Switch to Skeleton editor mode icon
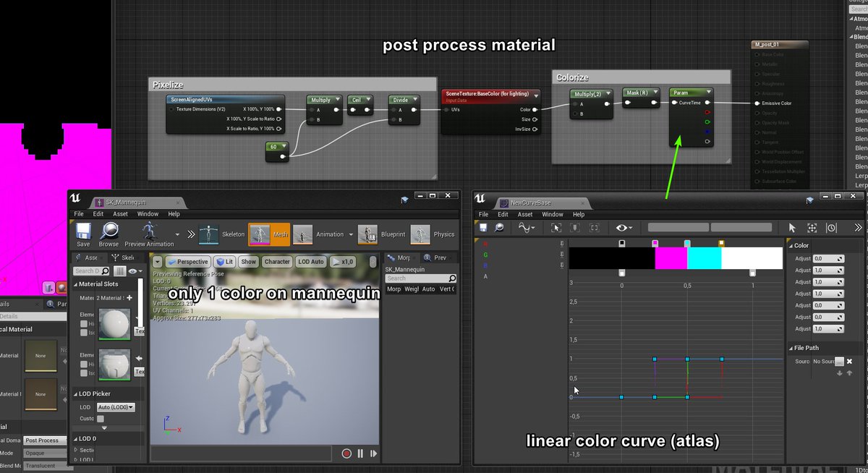This screenshot has height=473, width=868. pyautogui.click(x=208, y=234)
